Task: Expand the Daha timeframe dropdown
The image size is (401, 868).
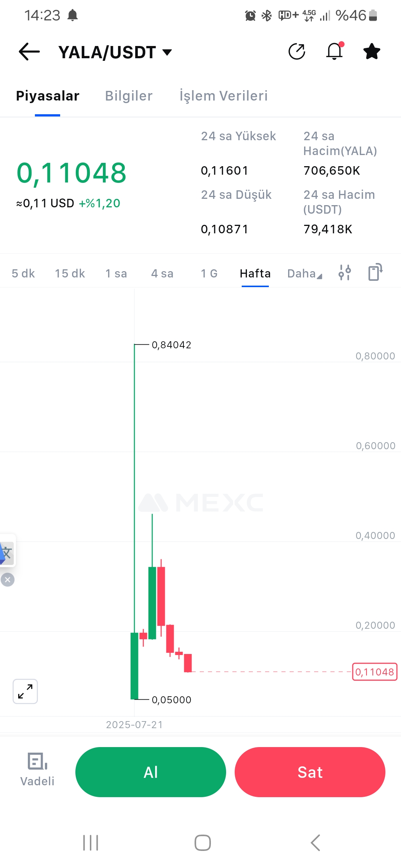Action: click(304, 274)
